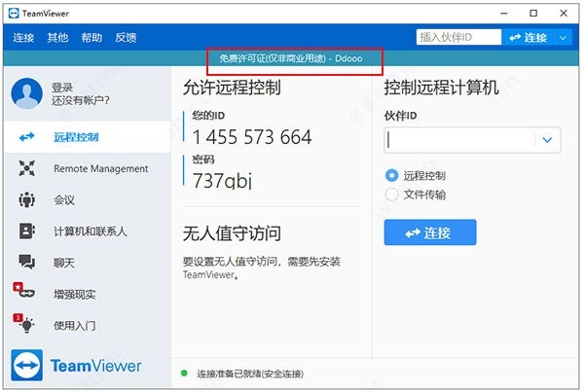Select the 远程控制 radio button

click(392, 176)
